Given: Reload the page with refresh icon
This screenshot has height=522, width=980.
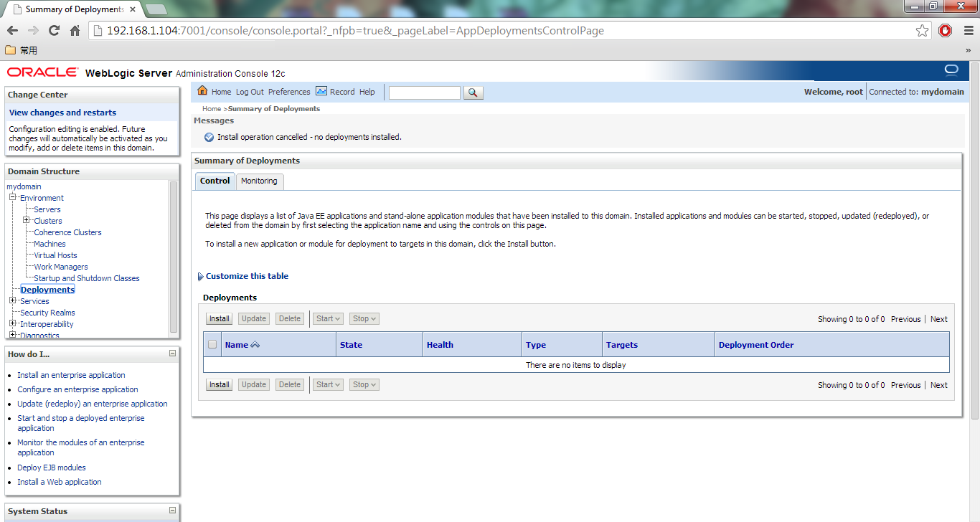Looking at the screenshot, I should point(54,31).
